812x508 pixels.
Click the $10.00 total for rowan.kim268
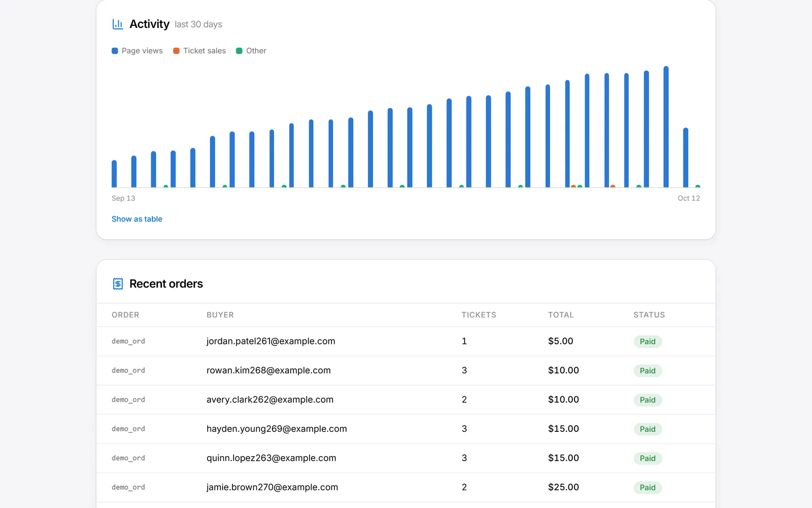coord(563,370)
